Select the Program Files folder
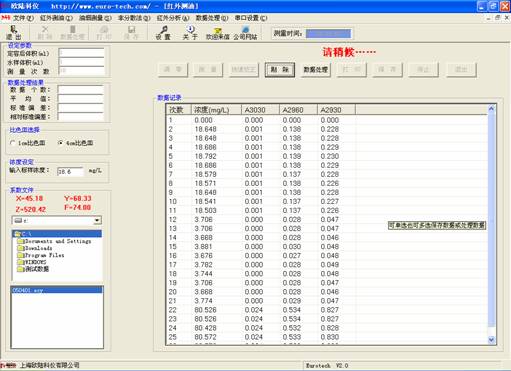The height and width of the screenshot is (371, 511). click(x=41, y=255)
